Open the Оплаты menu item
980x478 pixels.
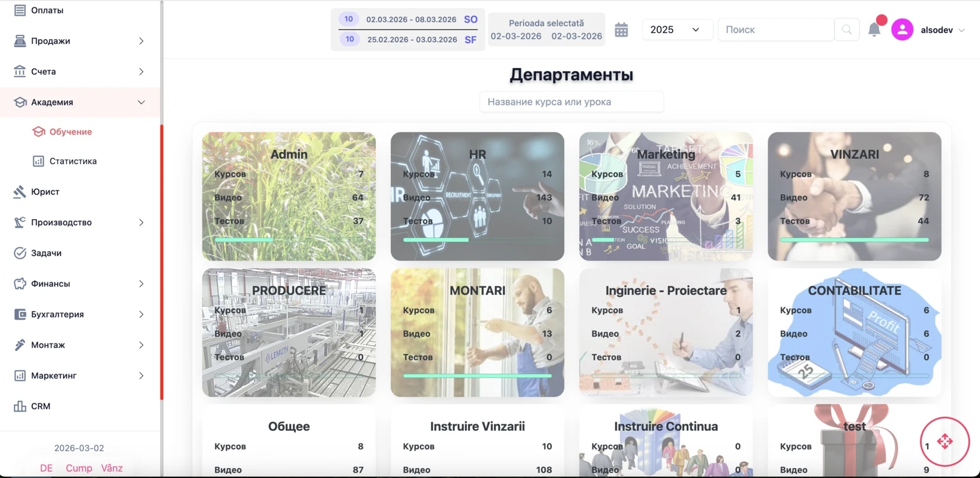pyautogui.click(x=47, y=10)
